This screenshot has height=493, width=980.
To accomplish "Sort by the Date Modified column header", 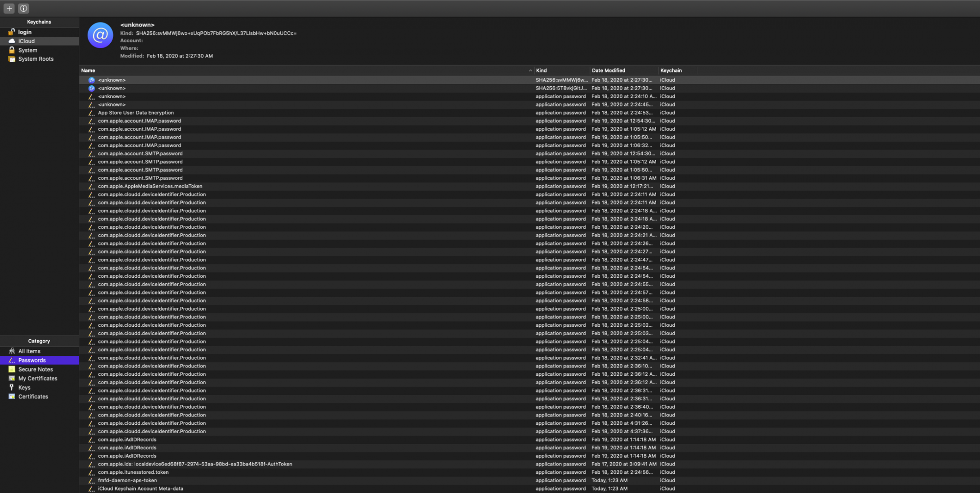I will point(624,71).
